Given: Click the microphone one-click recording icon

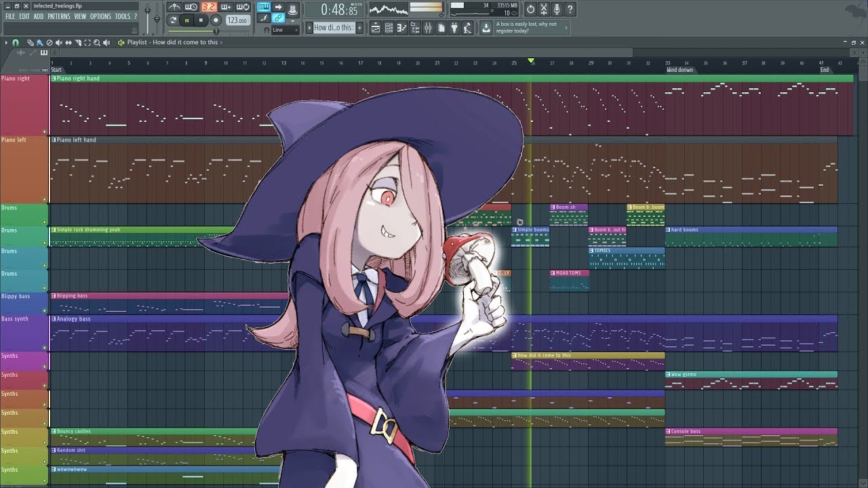Looking at the screenshot, I should click(557, 9).
